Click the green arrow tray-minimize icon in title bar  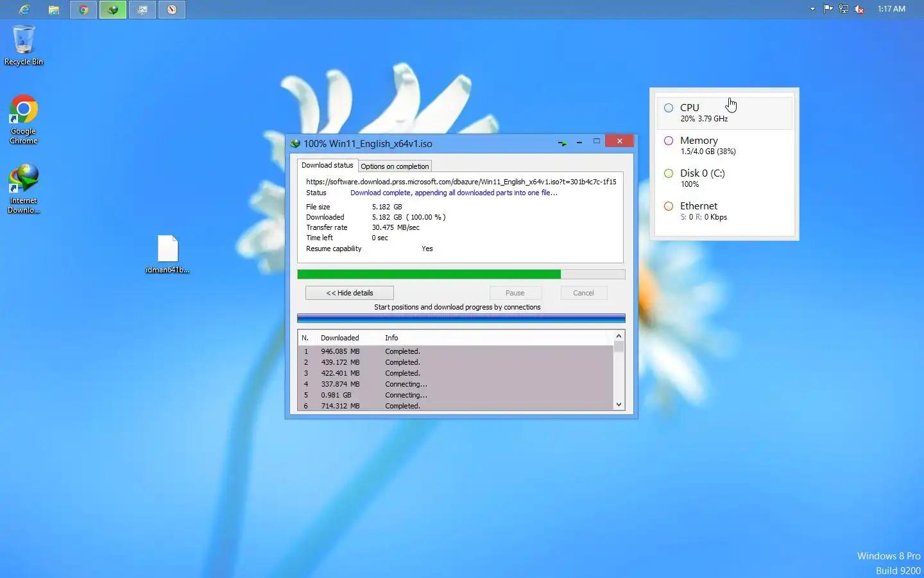562,143
